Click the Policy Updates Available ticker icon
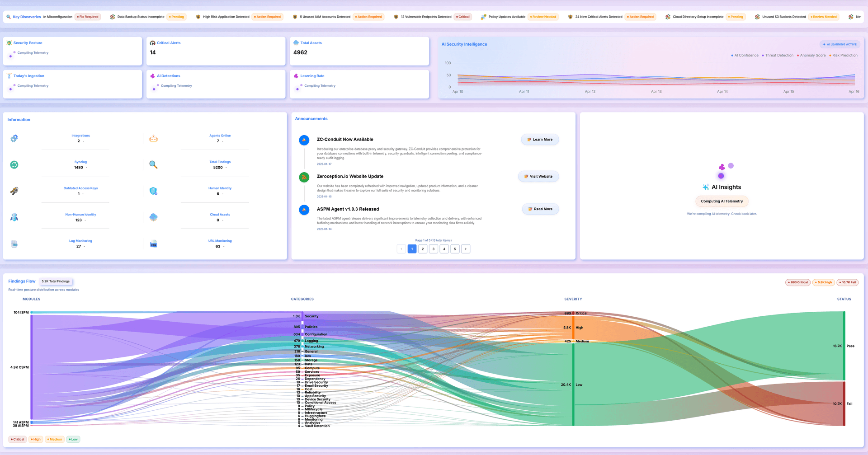The image size is (868, 455). click(483, 17)
